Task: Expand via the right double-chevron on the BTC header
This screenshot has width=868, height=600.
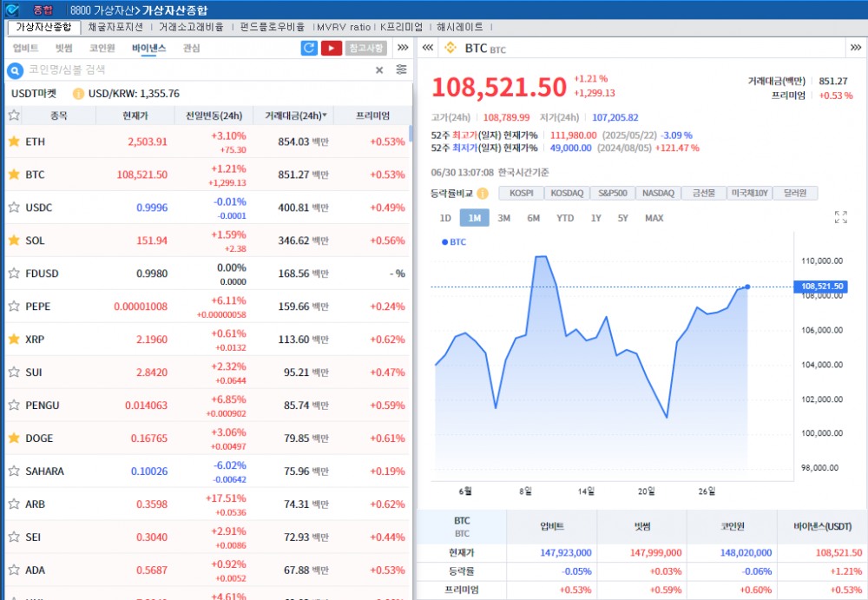Action: tap(857, 49)
